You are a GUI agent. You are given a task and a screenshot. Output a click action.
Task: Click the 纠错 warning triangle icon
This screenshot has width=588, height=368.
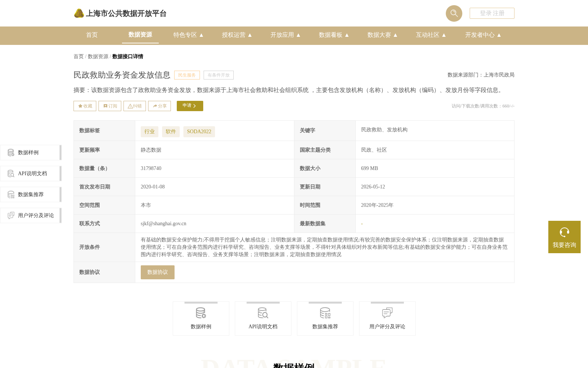pyautogui.click(x=130, y=106)
